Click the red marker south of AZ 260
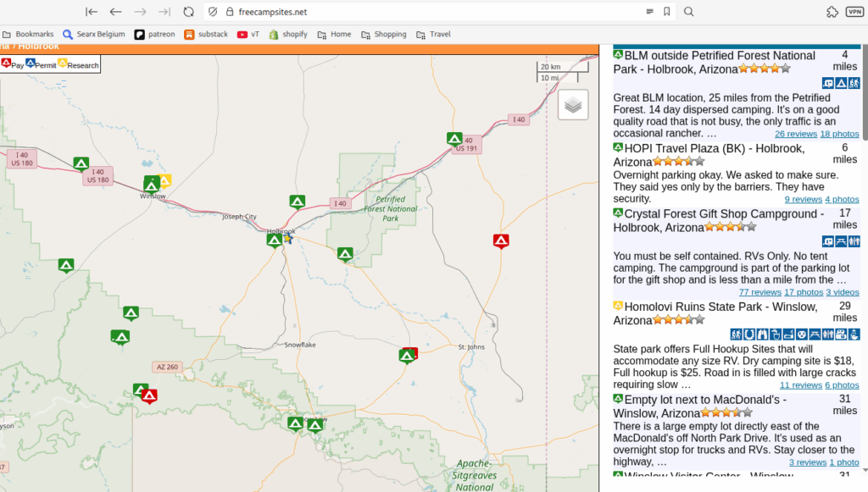Screen dimensions: 868x492 (149, 396)
